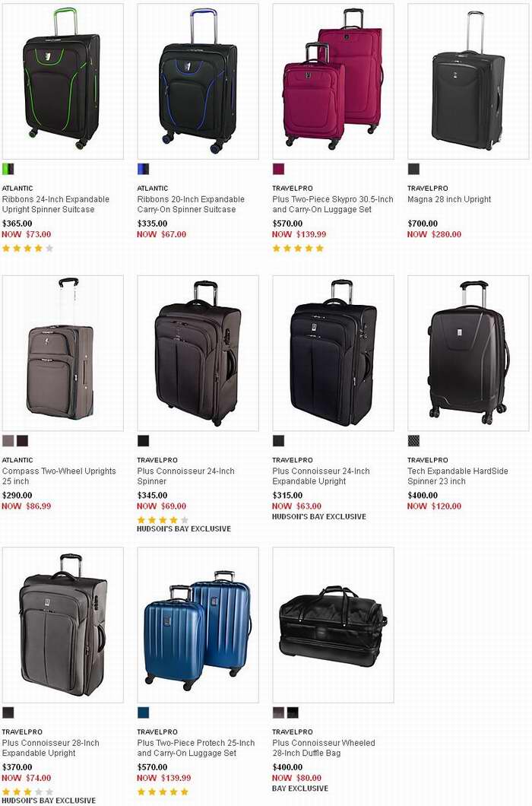Image resolution: width=532 pixels, height=806 pixels.
Task: Open Tech Expandable HardSide Spinner 23 inch
Action: [x=458, y=477]
